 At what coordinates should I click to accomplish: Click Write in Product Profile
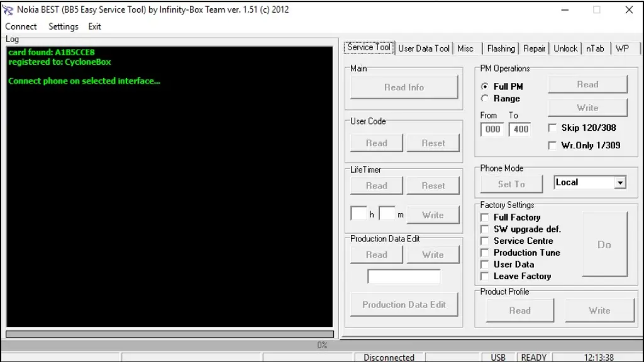[599, 310]
